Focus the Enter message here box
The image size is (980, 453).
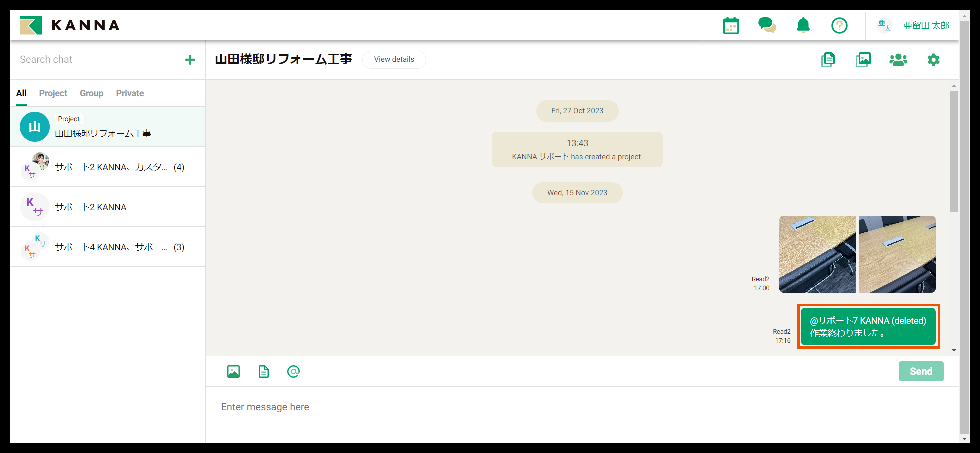pyautogui.click(x=583, y=414)
